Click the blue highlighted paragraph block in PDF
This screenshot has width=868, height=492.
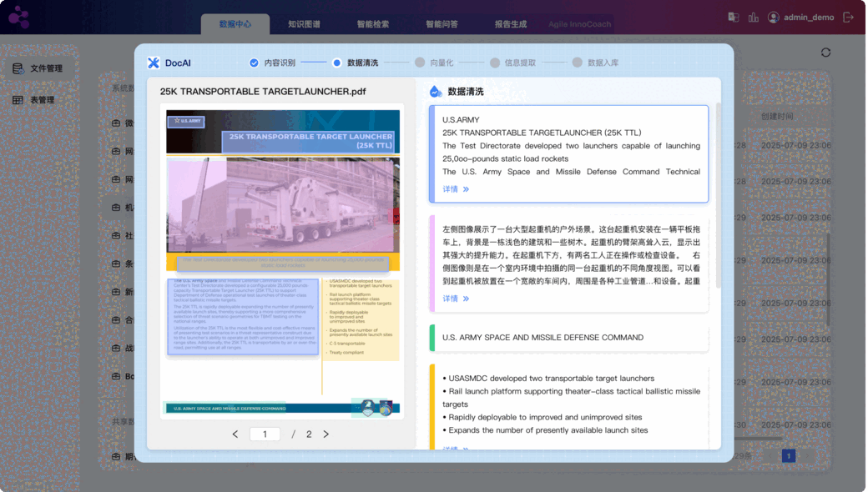(x=243, y=316)
